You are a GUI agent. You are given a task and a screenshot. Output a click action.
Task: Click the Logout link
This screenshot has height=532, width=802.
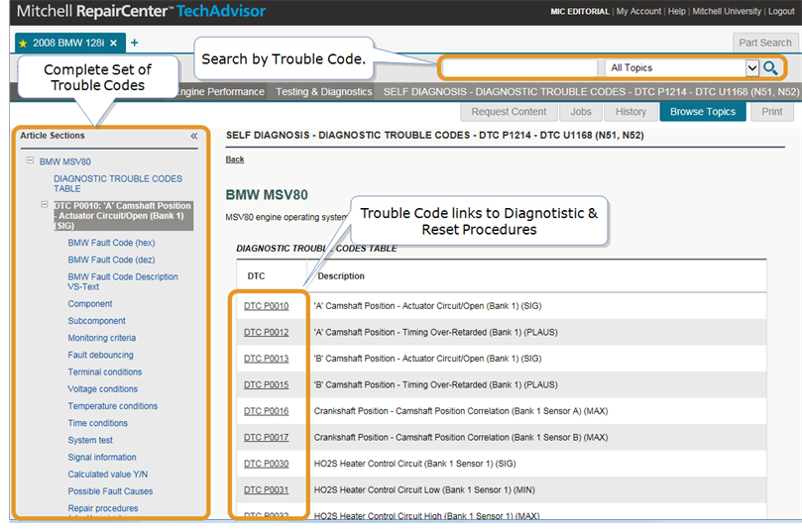pyautogui.click(x=781, y=11)
